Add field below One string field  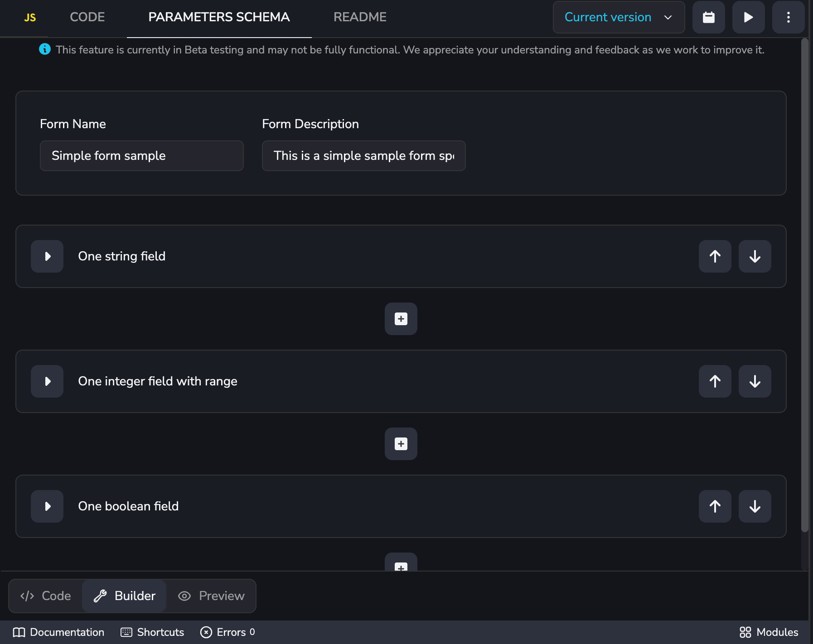click(x=401, y=319)
